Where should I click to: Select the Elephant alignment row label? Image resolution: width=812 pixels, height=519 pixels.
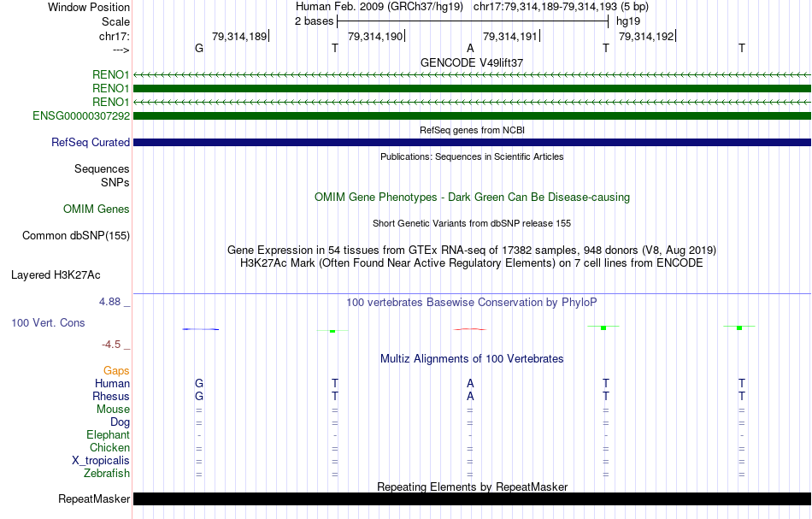point(108,434)
